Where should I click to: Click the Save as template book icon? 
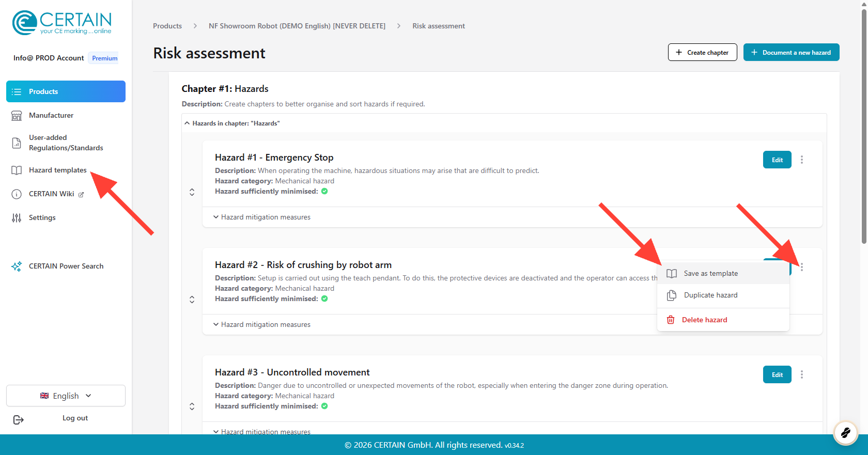pos(672,273)
